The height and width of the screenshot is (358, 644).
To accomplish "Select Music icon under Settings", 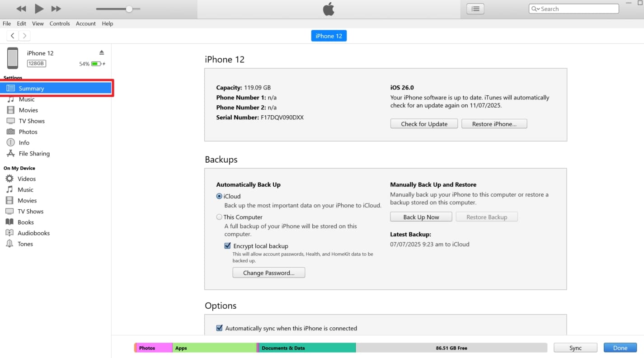I will point(10,99).
